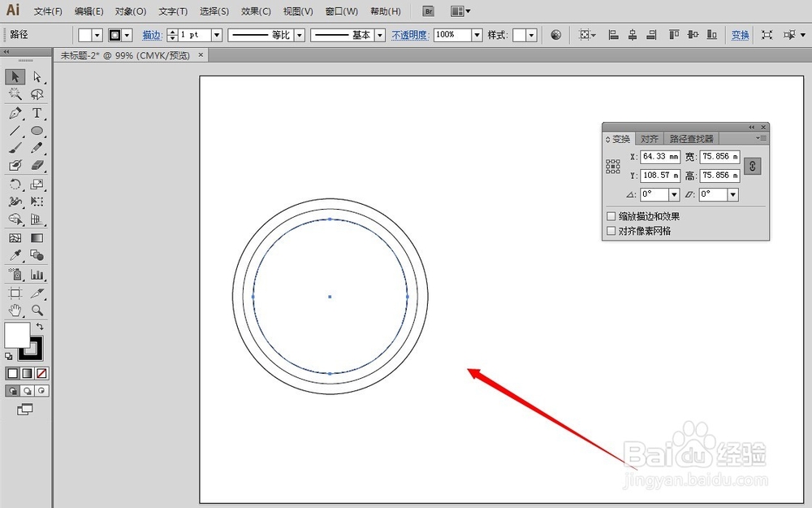This screenshot has height=508, width=812.
Task: Set paint to solid Color button
Action: coord(12,373)
